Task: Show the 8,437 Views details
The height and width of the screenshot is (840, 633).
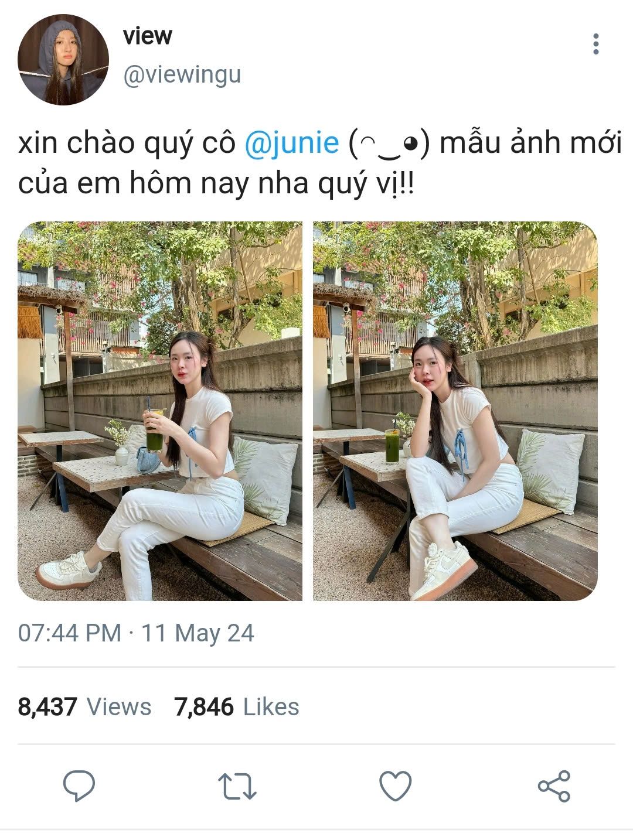Action: coord(84,707)
